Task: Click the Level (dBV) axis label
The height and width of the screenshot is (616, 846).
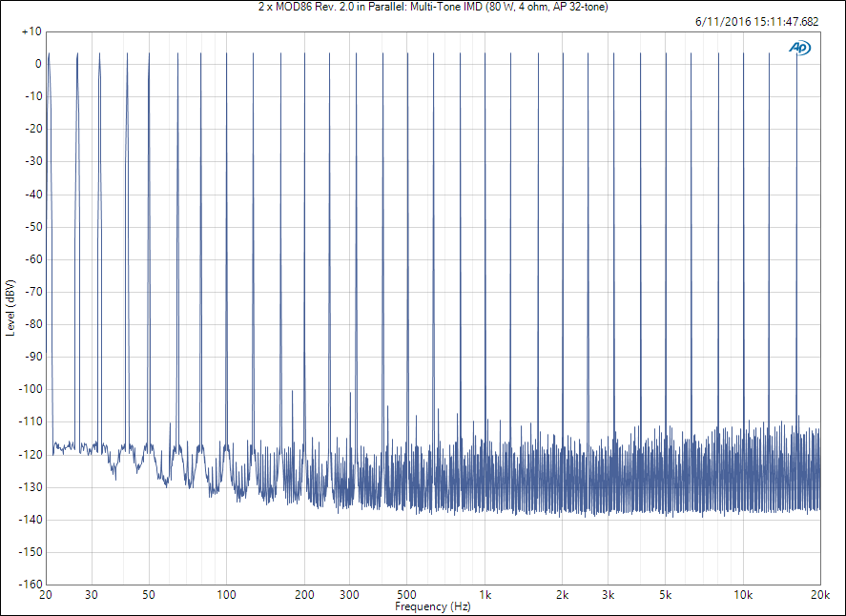Action: [x=10, y=308]
